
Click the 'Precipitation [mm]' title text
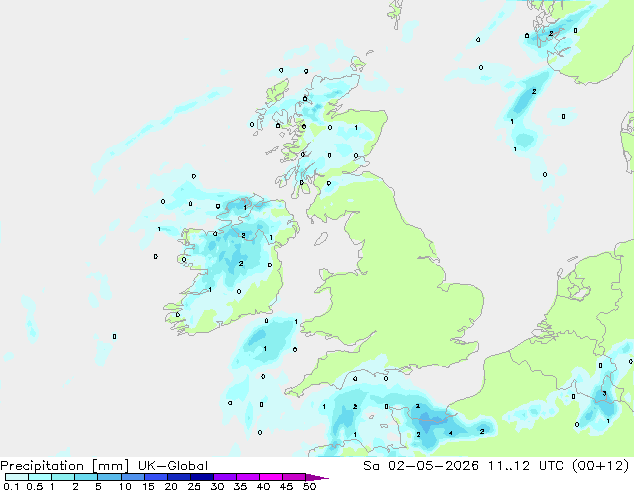coord(65,466)
